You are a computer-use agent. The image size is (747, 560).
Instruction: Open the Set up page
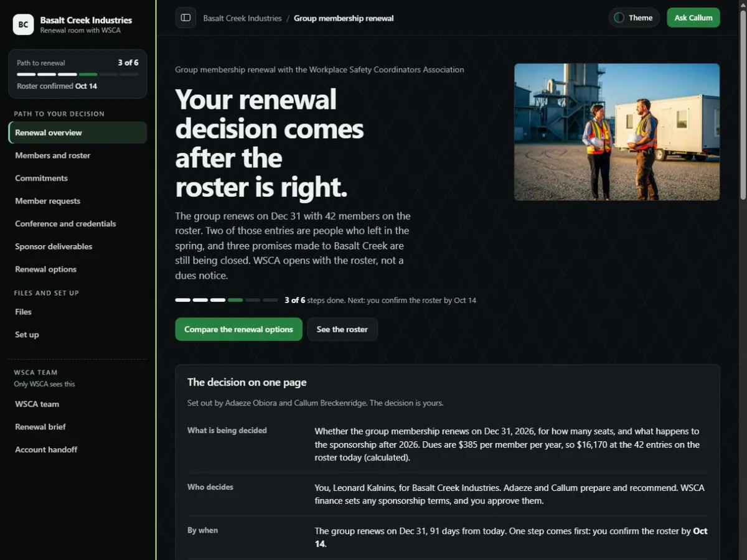click(x=78, y=335)
